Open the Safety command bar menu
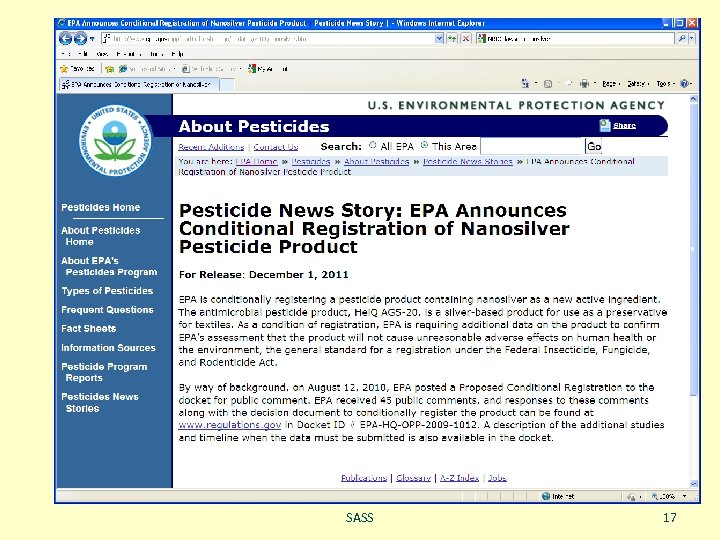The height and width of the screenshot is (540, 720). 638,84
